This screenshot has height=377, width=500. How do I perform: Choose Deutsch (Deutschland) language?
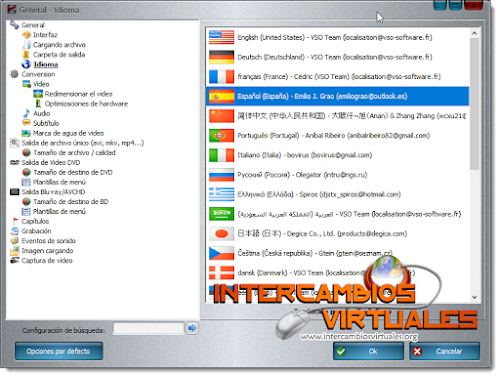pos(337,57)
